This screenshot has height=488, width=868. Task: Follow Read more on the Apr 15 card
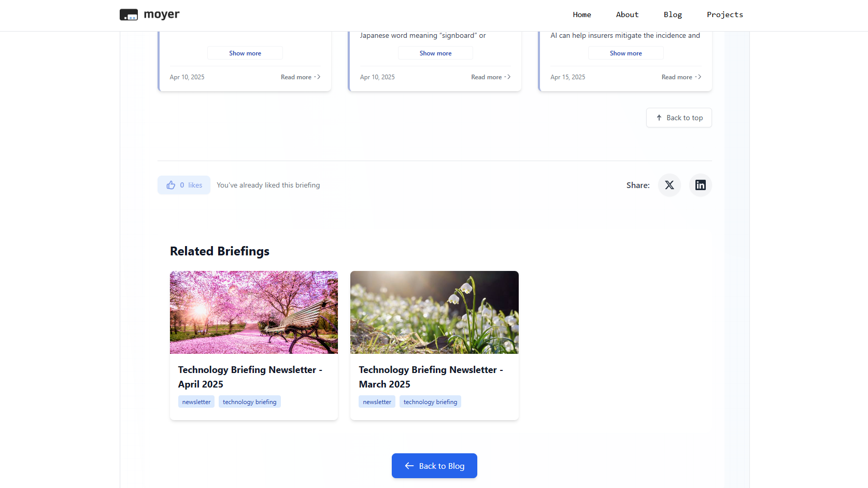(x=681, y=77)
